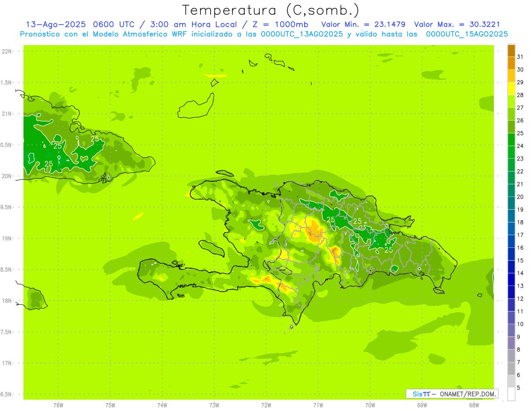Click the blue legend swatch between 16 and 17
The height and width of the screenshot is (411, 532).
pyautogui.click(x=511, y=241)
